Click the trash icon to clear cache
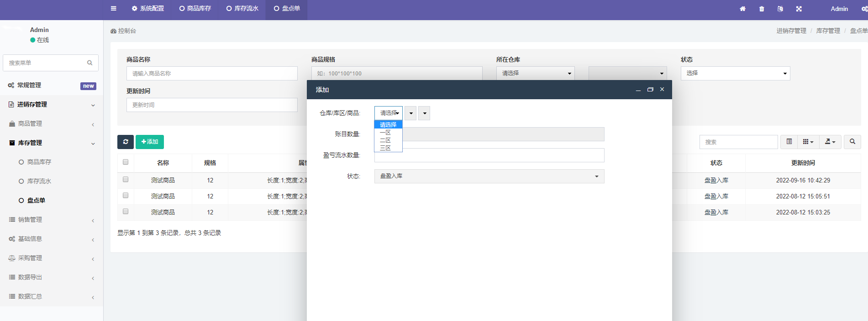 coord(762,9)
